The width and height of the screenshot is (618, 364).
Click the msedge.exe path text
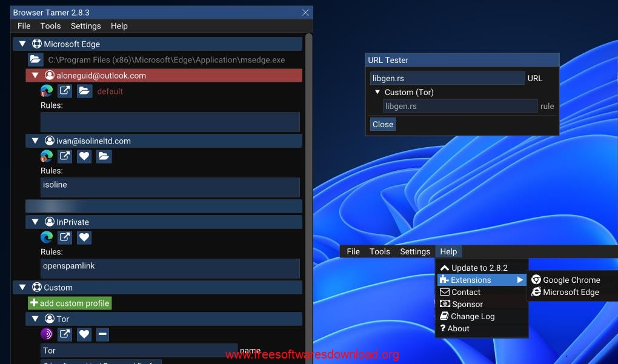click(167, 60)
